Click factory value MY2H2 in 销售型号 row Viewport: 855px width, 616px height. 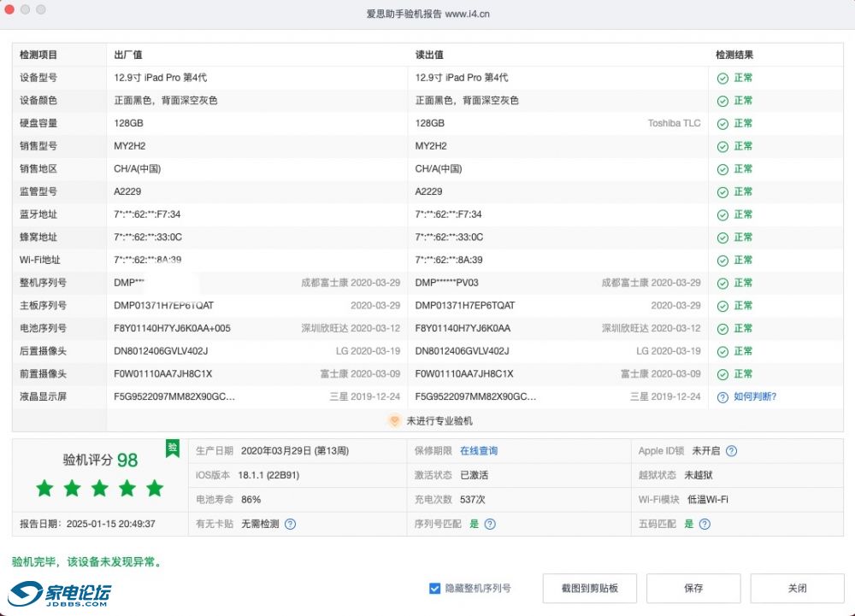click(129, 146)
